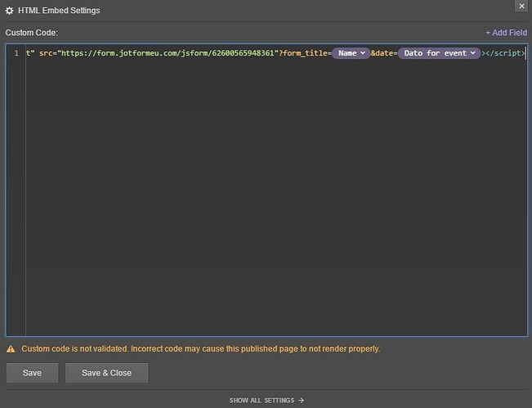Click the + Add Field link

pos(506,33)
